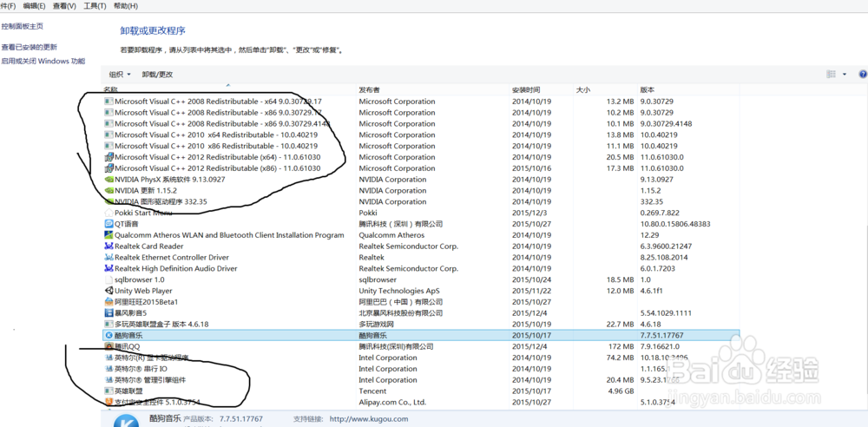Click the Qualcomm Atheros program icon
This screenshot has height=427, width=868.
pos(108,235)
